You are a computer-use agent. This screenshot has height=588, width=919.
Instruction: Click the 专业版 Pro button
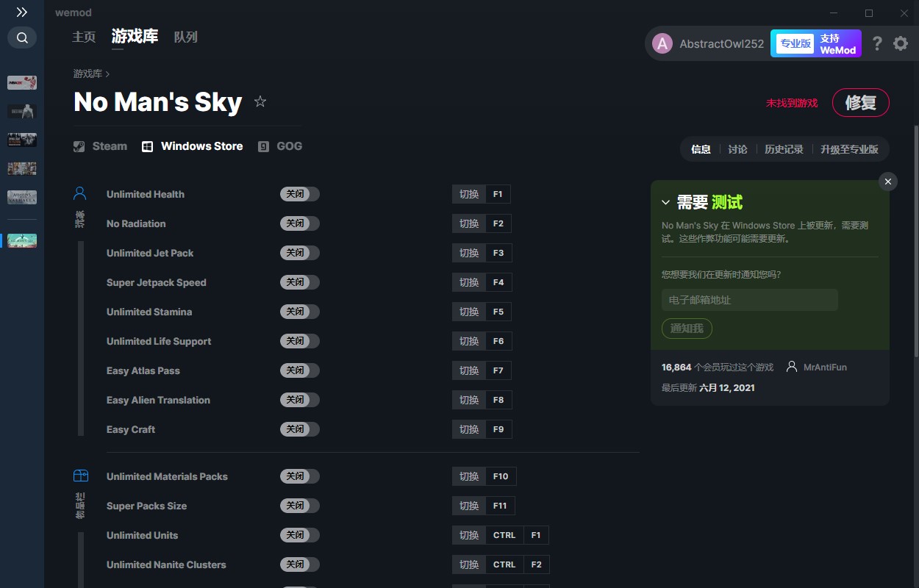[x=795, y=43]
